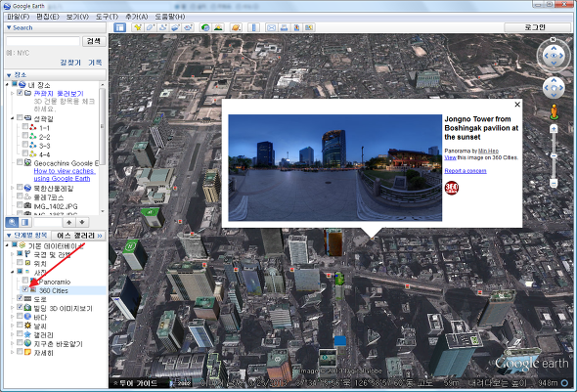Viewport: 577px width, 392px height.
Task: Click the Report a concern link
Action: click(466, 171)
